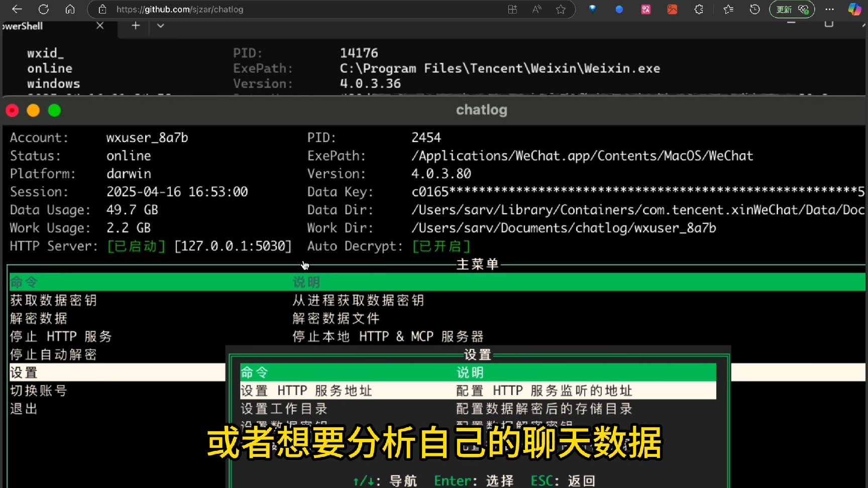Open the terminal tab dropdown chevron
868x488 pixels.
[x=160, y=26]
